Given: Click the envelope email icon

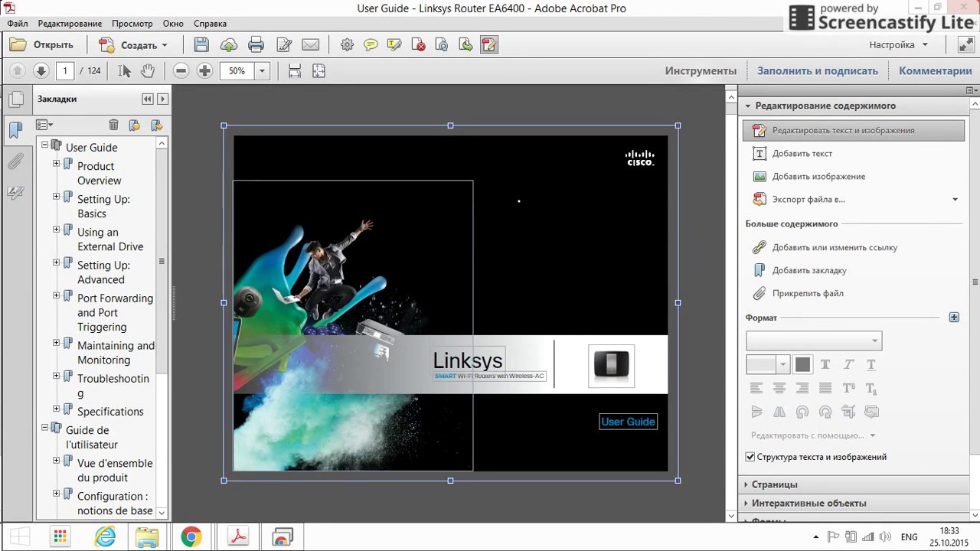Looking at the screenshot, I should 310,45.
